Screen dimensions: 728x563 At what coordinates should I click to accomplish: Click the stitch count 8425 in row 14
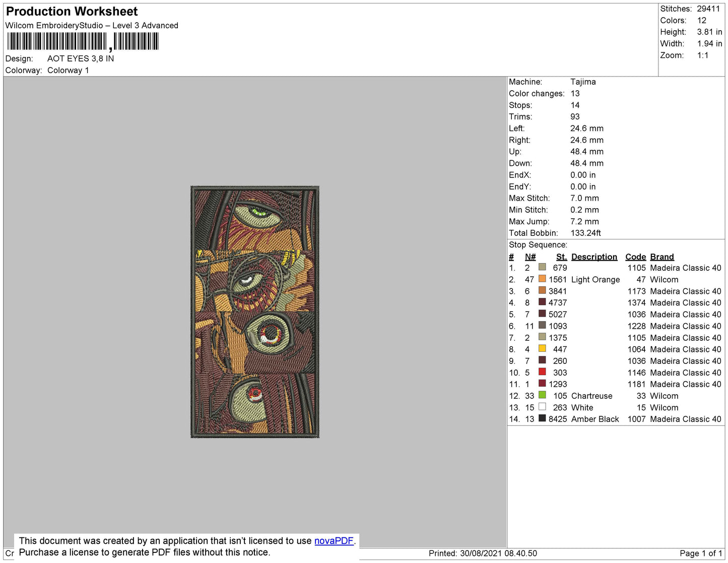click(x=558, y=419)
